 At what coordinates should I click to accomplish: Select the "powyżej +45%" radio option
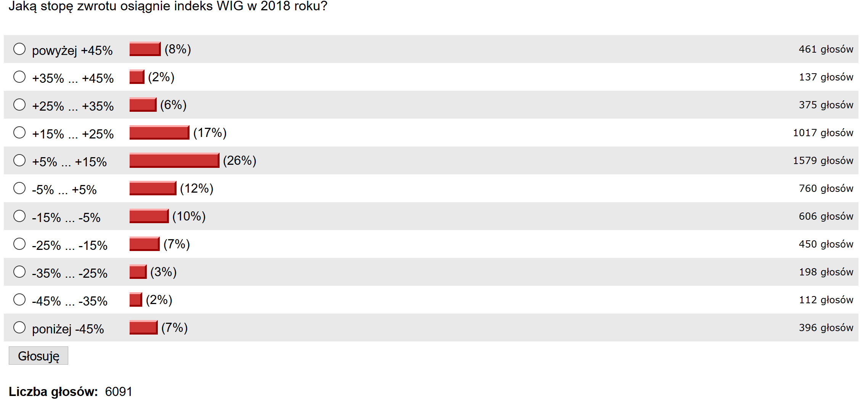point(19,49)
